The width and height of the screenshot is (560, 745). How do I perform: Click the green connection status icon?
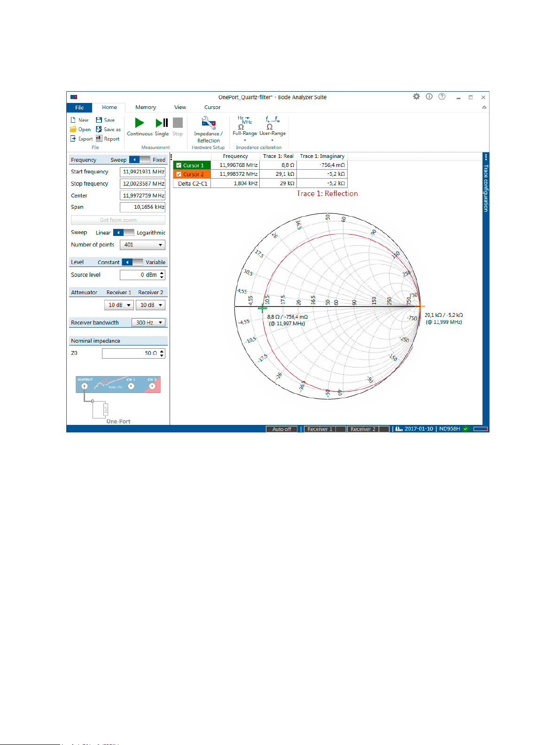[466, 429]
